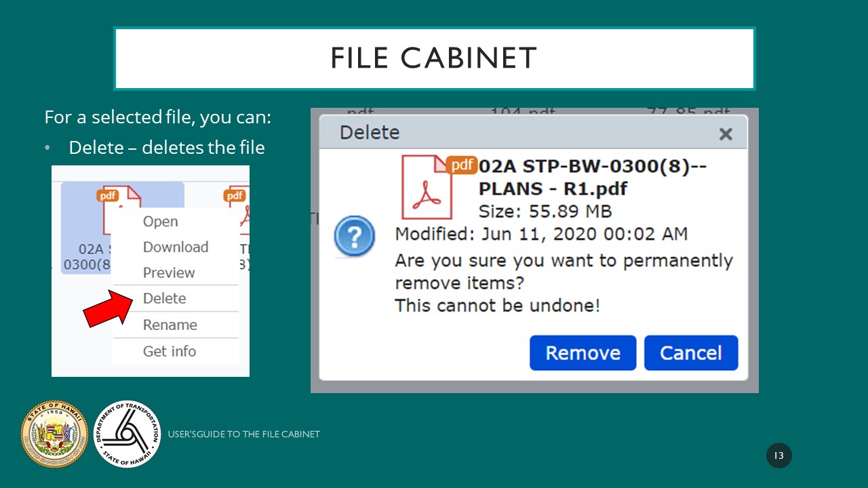This screenshot has height=488, width=868.
Task: Click the file name 02A STP-BW-0300(8)-- PLANS - R1.pdf
Action: [x=592, y=177]
